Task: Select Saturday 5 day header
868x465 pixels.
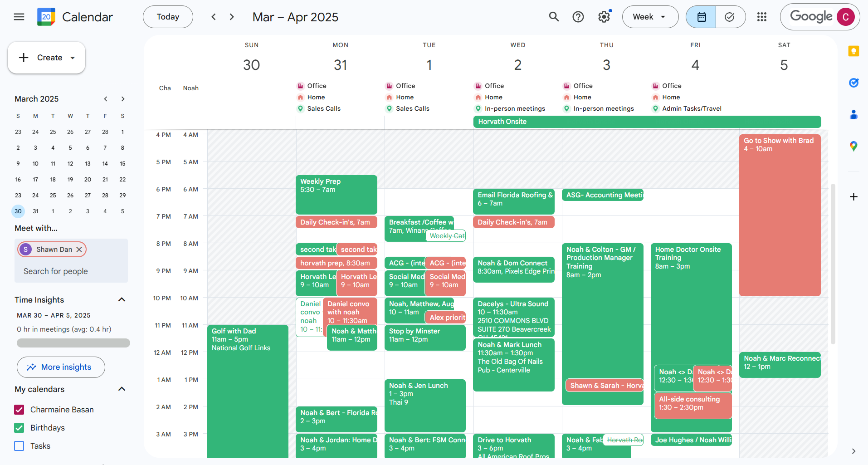Action: (784, 65)
